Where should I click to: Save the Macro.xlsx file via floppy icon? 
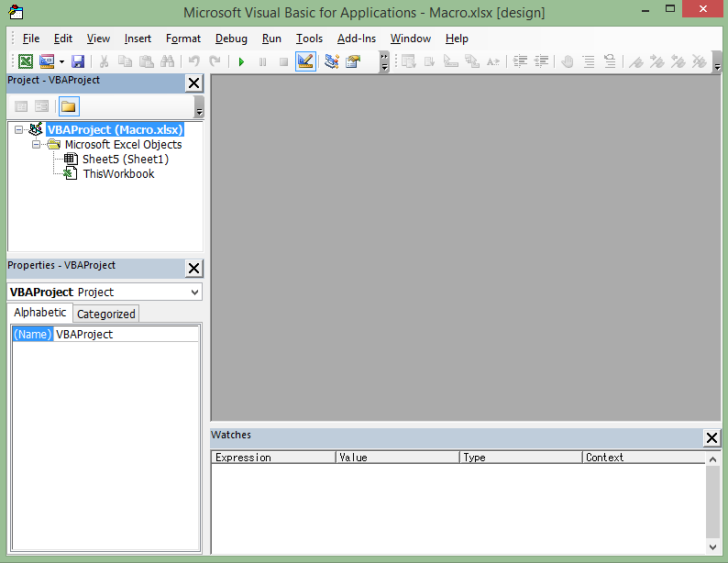[x=78, y=61]
